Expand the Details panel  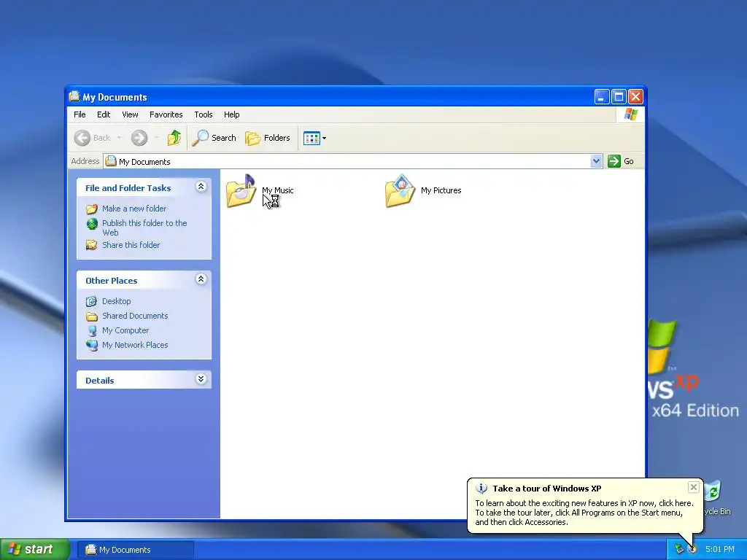(x=201, y=379)
